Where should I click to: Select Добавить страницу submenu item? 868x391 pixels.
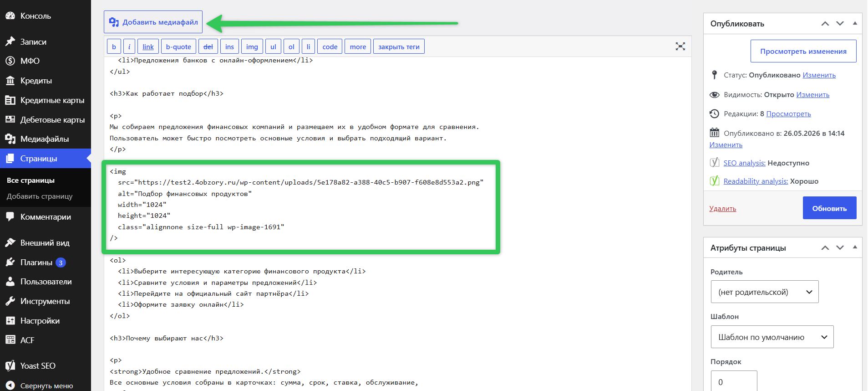40,196
